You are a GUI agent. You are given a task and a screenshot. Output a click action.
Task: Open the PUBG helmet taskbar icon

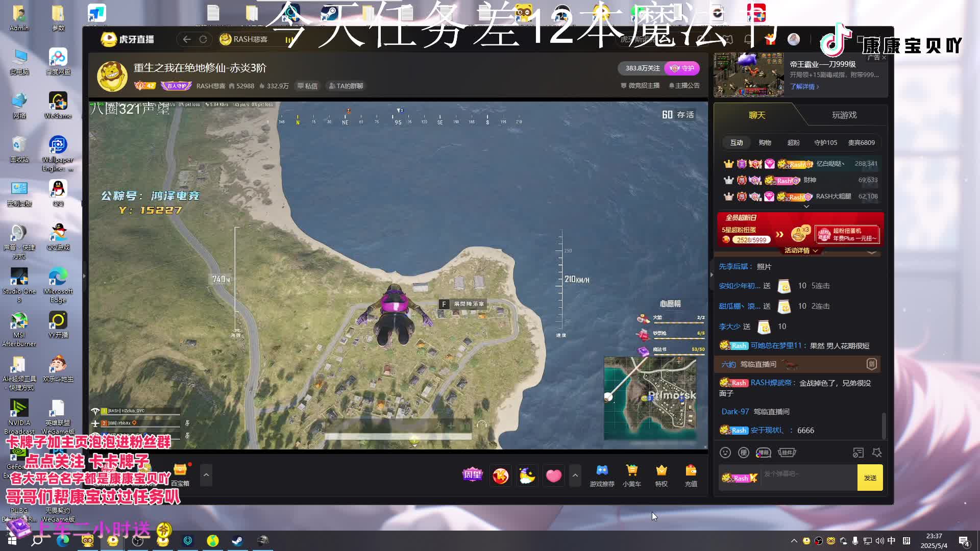[x=262, y=541]
